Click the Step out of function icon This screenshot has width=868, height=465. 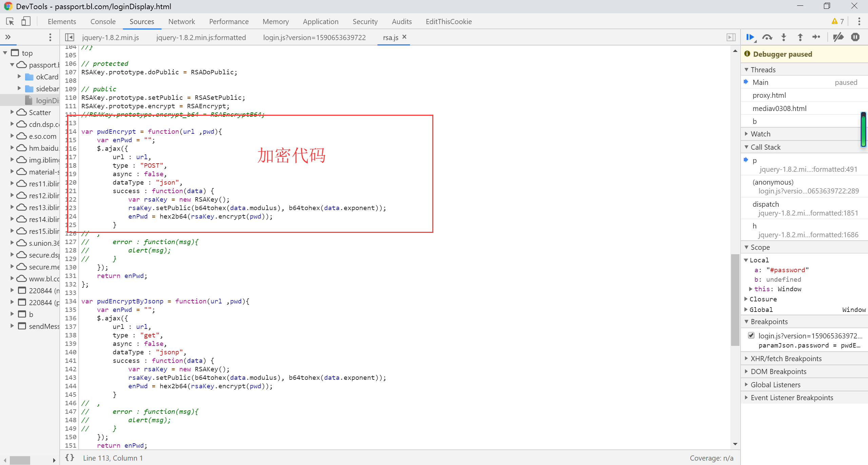(x=800, y=37)
